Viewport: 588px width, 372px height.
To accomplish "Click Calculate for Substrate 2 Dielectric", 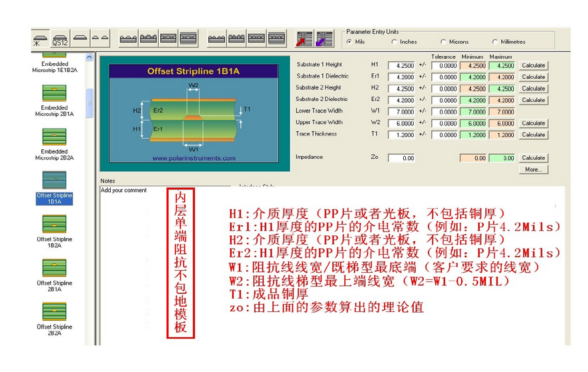I will pyautogui.click(x=533, y=100).
